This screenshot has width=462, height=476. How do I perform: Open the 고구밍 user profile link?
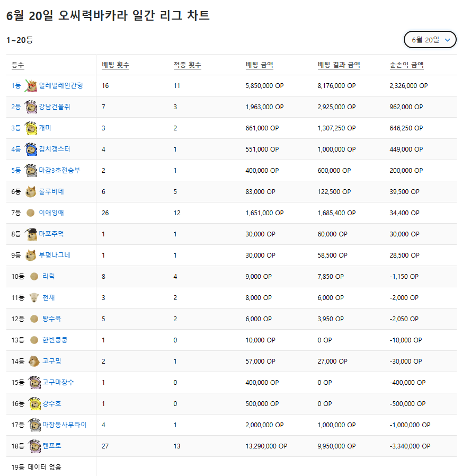pyautogui.click(x=52, y=362)
